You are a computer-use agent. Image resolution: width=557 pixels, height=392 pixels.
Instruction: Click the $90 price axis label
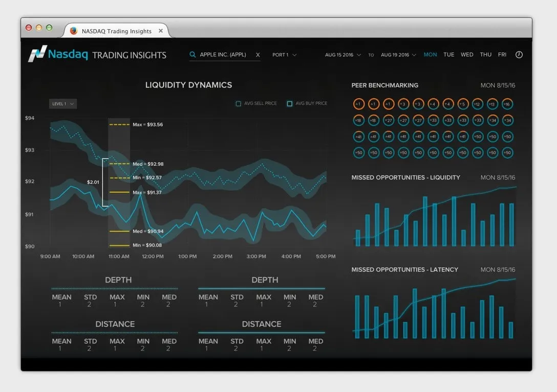coord(30,246)
